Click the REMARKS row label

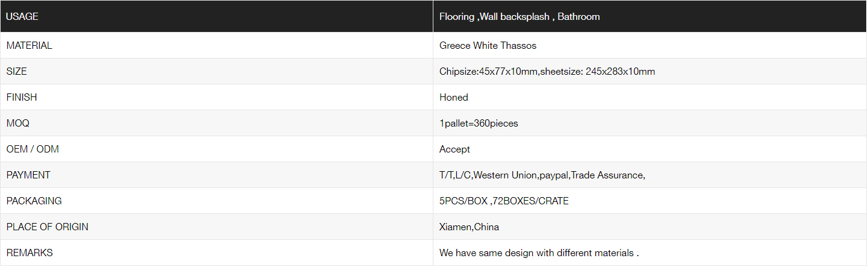point(29,253)
